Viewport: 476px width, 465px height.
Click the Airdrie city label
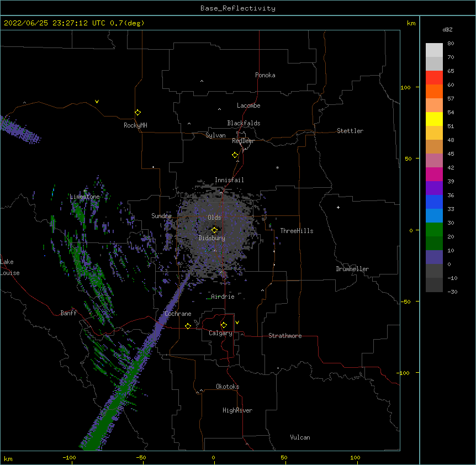coord(223,297)
